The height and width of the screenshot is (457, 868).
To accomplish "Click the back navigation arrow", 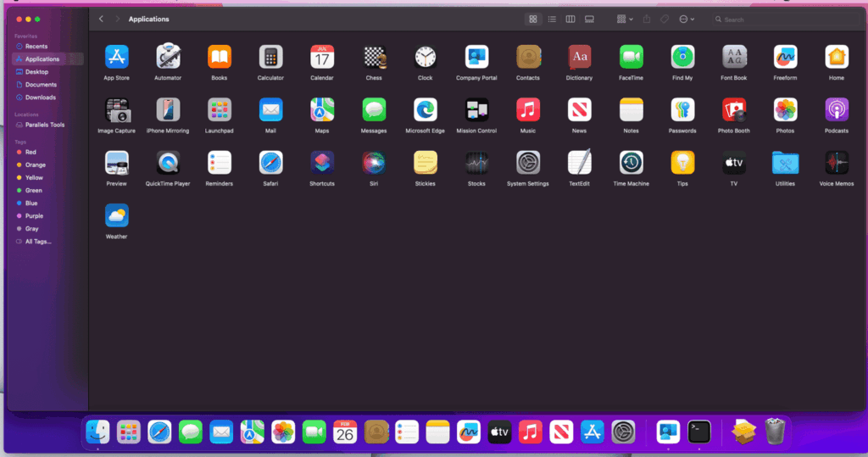I will (102, 19).
